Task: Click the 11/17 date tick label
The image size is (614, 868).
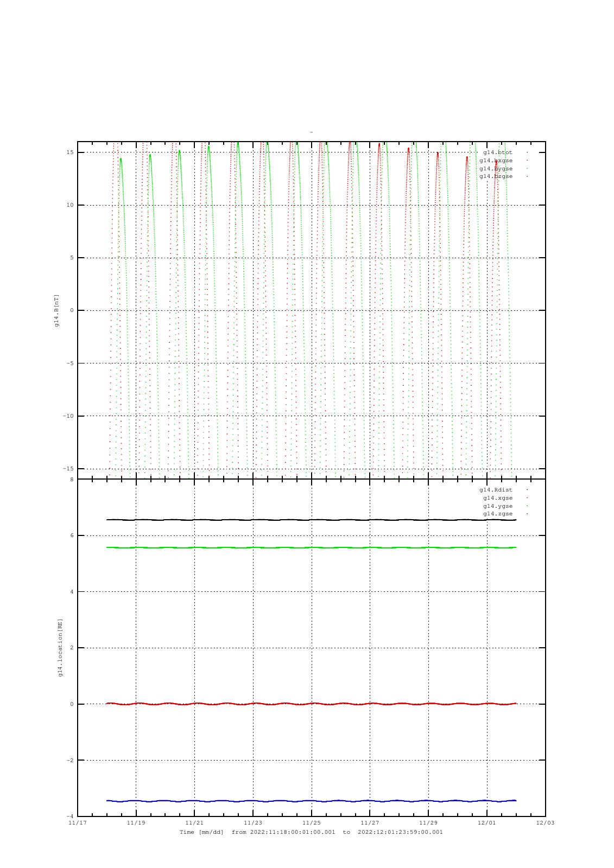Action: click(78, 822)
